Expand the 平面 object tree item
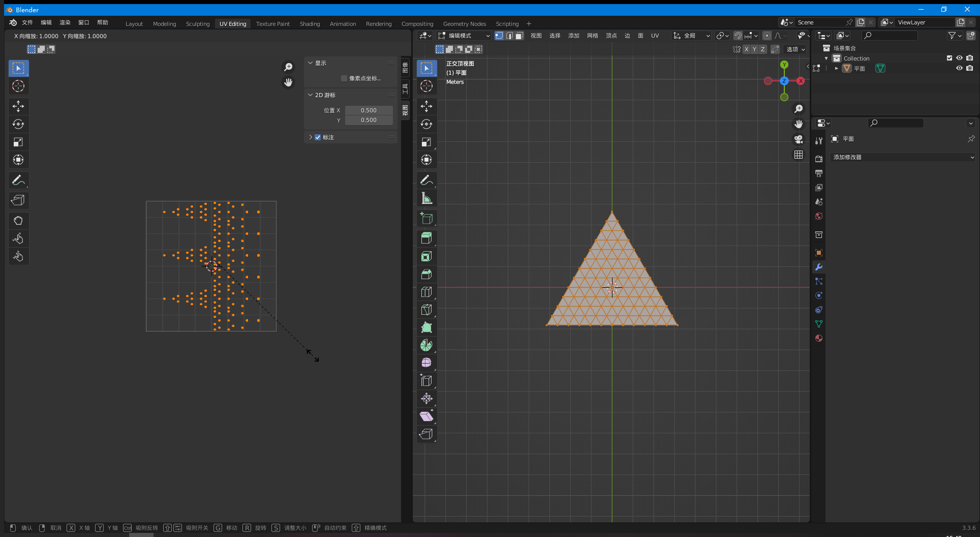The width and height of the screenshot is (980, 537). tap(837, 68)
